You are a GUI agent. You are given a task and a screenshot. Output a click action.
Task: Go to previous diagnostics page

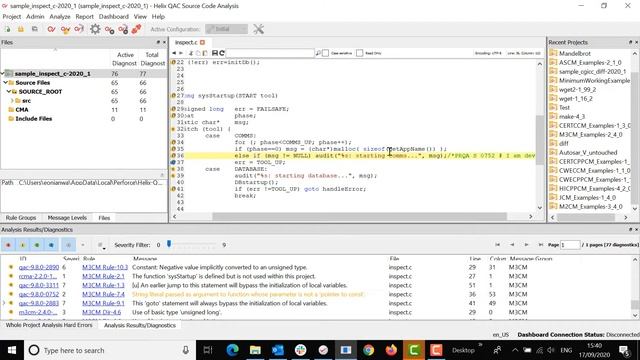512,245
